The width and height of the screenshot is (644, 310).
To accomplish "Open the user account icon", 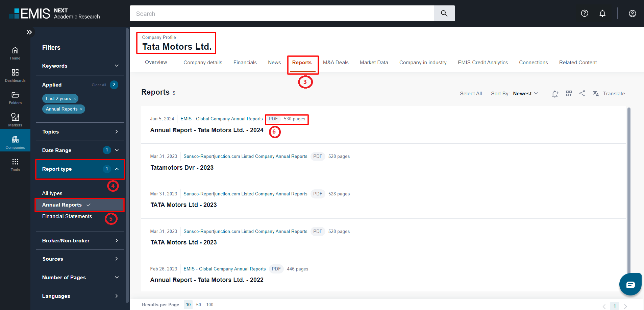I will point(633,14).
